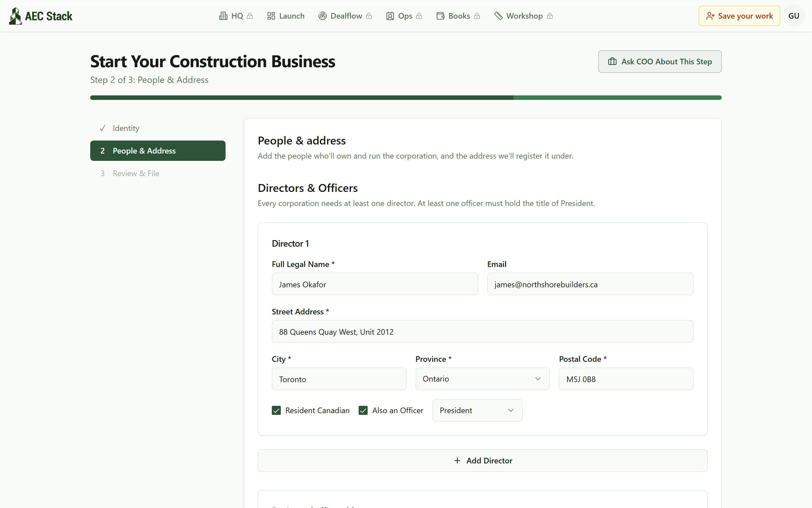Click the step progress bar

[406, 98]
